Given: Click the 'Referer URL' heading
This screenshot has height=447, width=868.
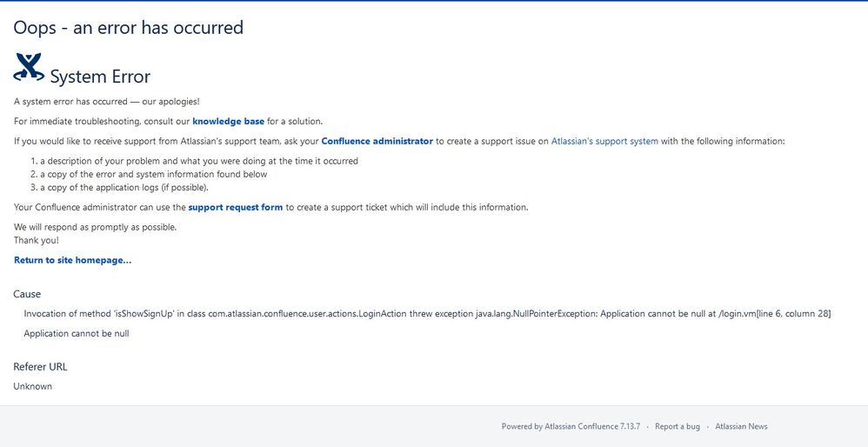Looking at the screenshot, I should 40,367.
